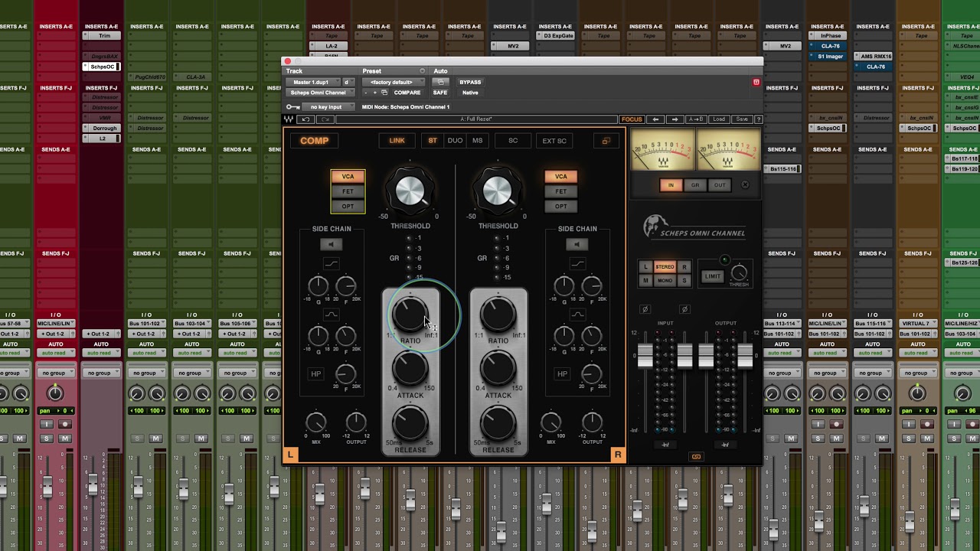This screenshot has height=551, width=980.
Task: Undo last change in Waves toolbar
Action: [305, 119]
